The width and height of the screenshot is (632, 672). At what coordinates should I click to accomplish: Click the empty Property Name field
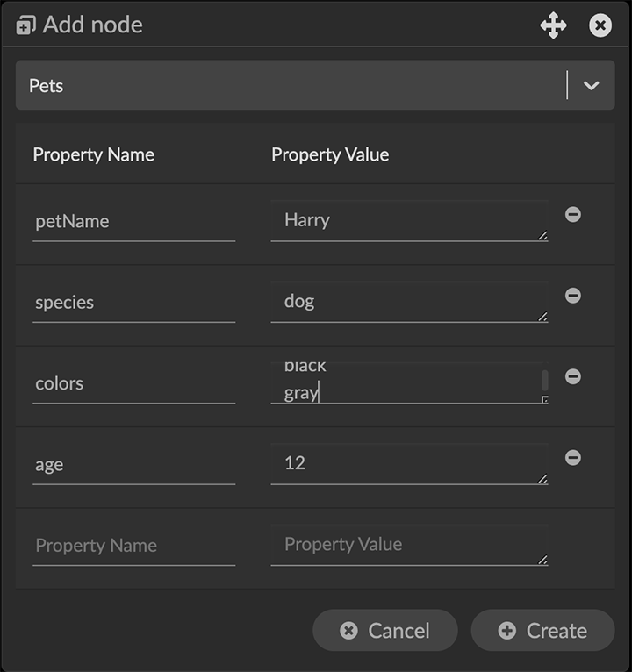[x=133, y=546]
